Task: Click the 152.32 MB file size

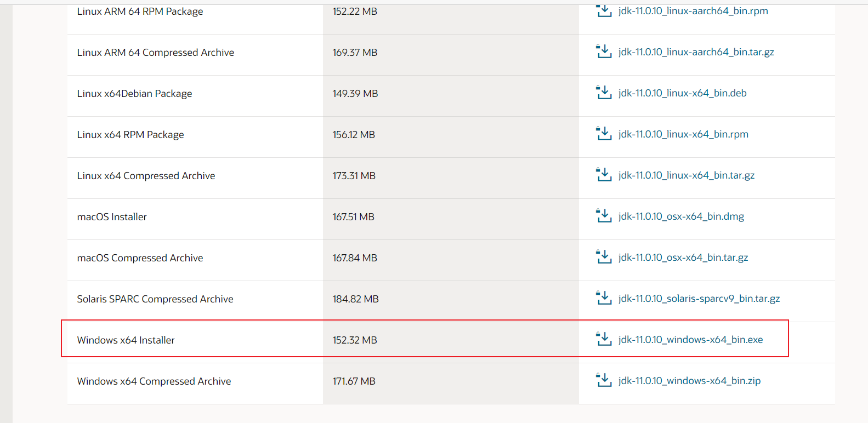Action: tap(355, 340)
